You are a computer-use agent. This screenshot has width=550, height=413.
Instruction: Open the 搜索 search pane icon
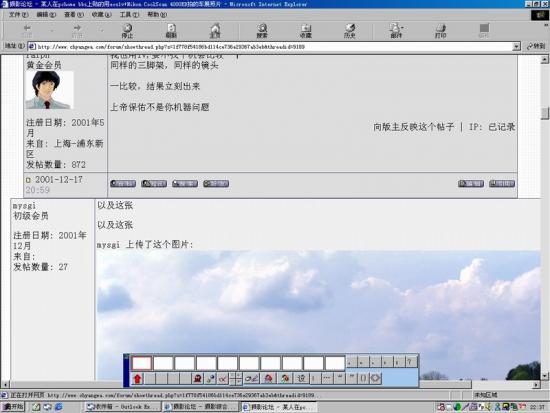point(262,31)
